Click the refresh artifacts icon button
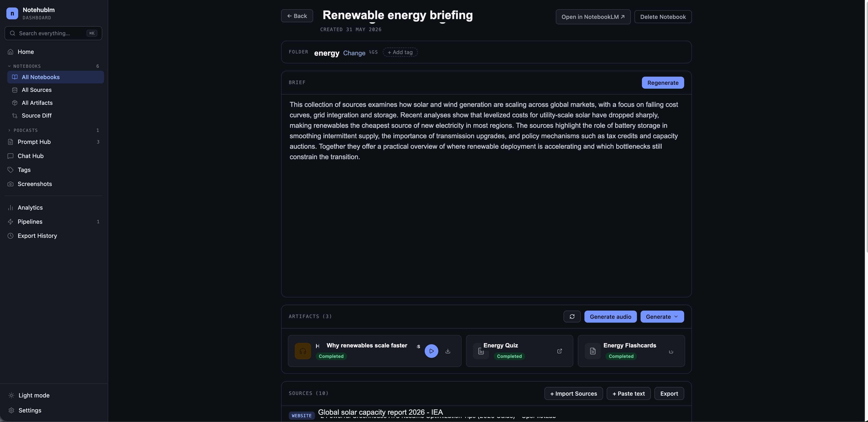The width and height of the screenshot is (868, 422). click(x=572, y=316)
